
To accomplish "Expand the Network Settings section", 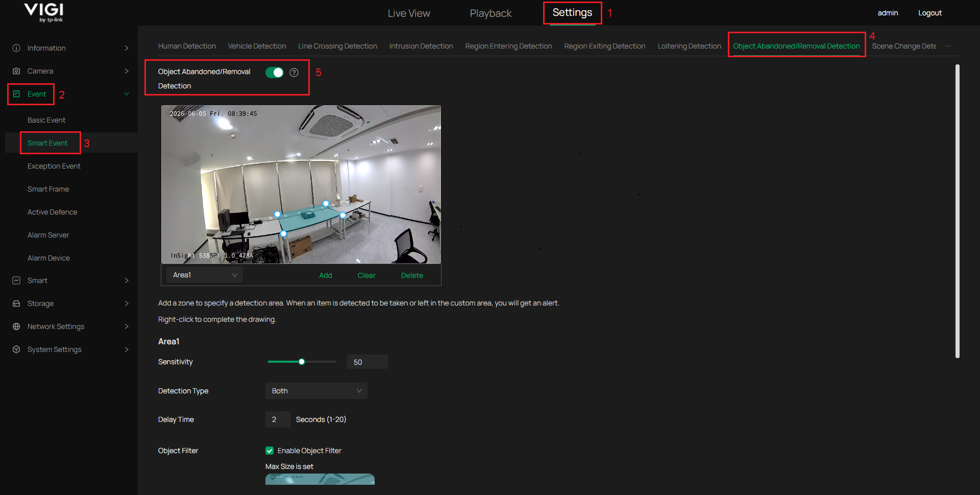I will [127, 326].
